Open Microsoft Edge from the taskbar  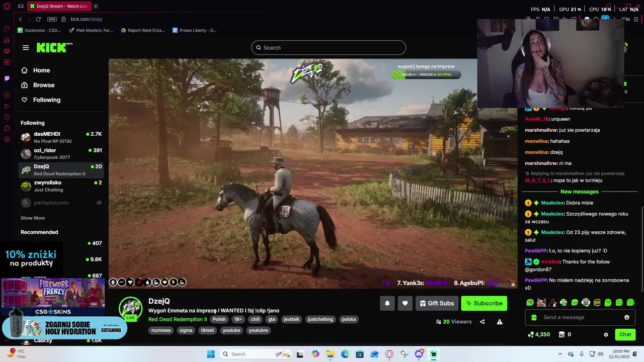point(345,354)
